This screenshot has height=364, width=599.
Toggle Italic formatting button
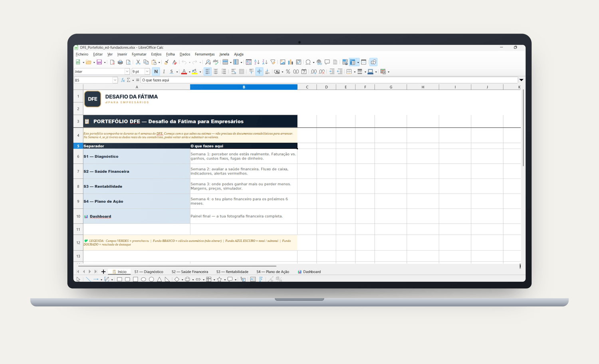[164, 72]
